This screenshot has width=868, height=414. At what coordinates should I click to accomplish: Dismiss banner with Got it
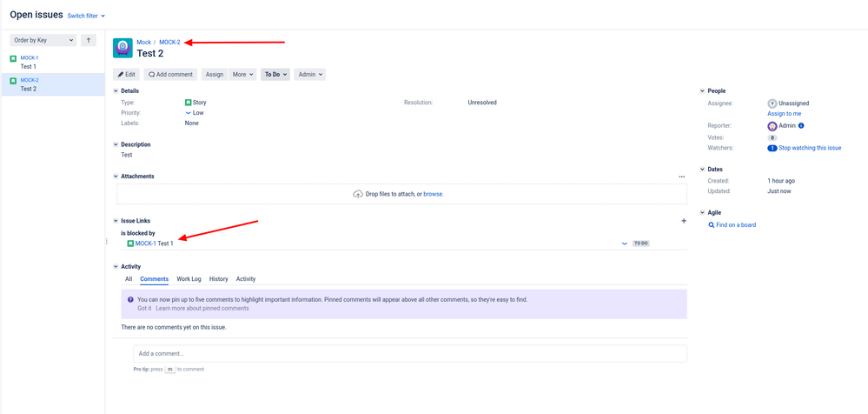click(144, 308)
